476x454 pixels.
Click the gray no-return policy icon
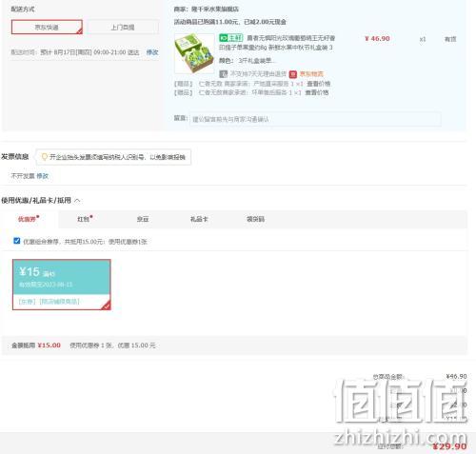click(x=224, y=74)
